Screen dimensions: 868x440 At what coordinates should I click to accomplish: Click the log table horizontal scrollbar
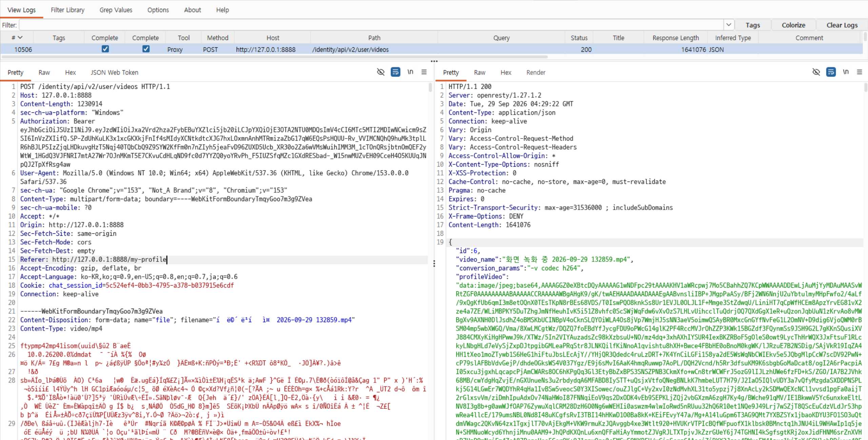pos(274,57)
